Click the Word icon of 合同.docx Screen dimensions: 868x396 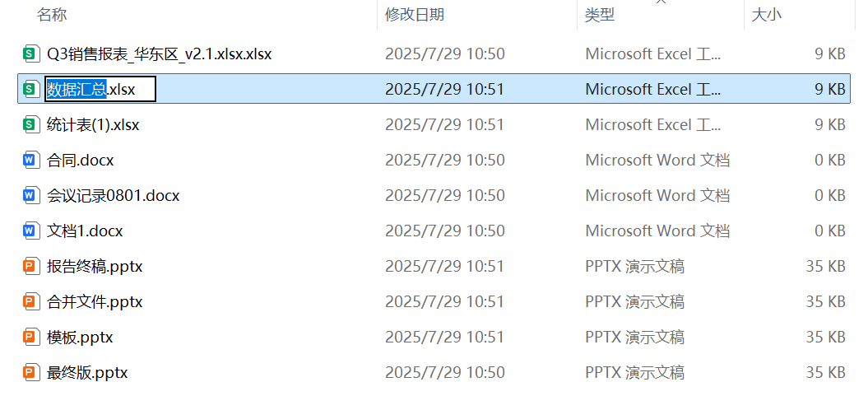[x=31, y=161]
